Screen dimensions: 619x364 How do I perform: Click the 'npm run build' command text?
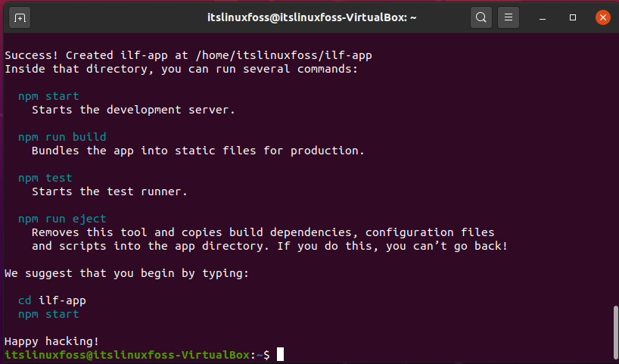[x=62, y=137]
